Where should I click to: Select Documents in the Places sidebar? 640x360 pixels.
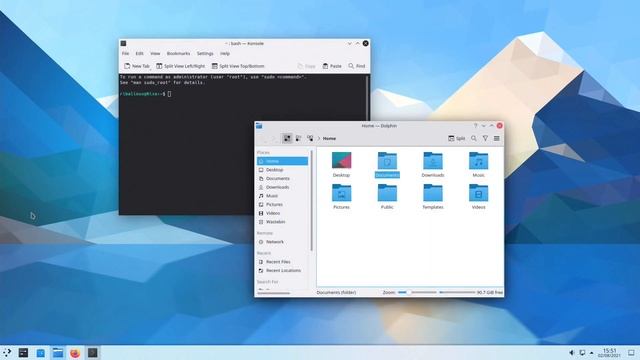(x=282, y=178)
